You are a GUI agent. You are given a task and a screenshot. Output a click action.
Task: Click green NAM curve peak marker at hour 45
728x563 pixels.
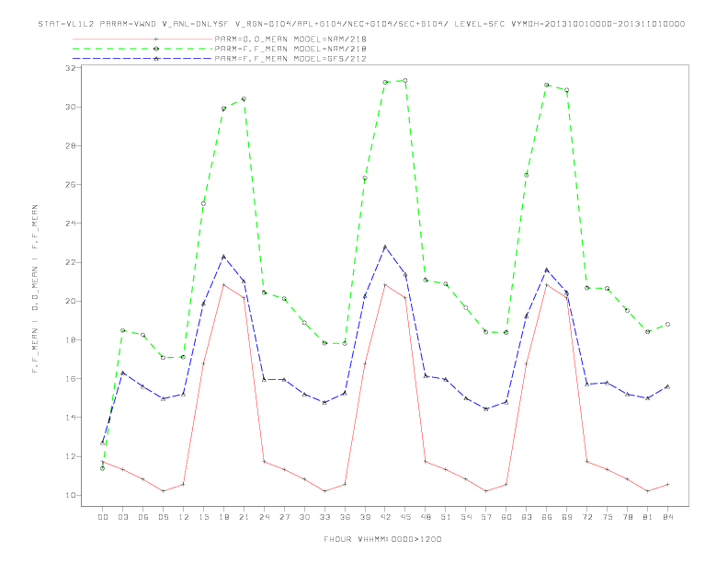405,81
